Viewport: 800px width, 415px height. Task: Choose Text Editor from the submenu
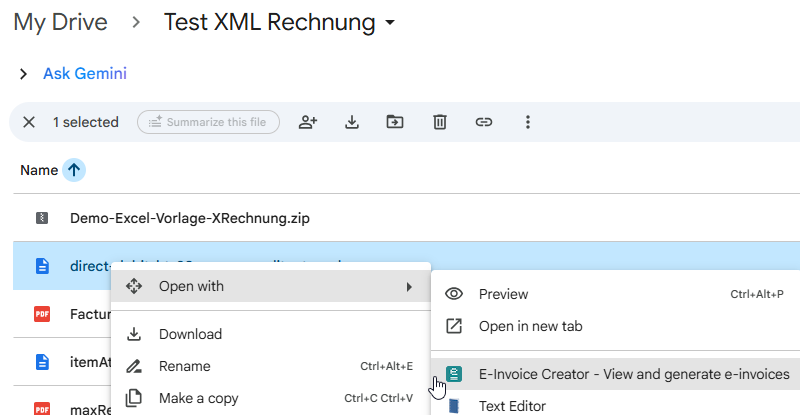coord(512,405)
